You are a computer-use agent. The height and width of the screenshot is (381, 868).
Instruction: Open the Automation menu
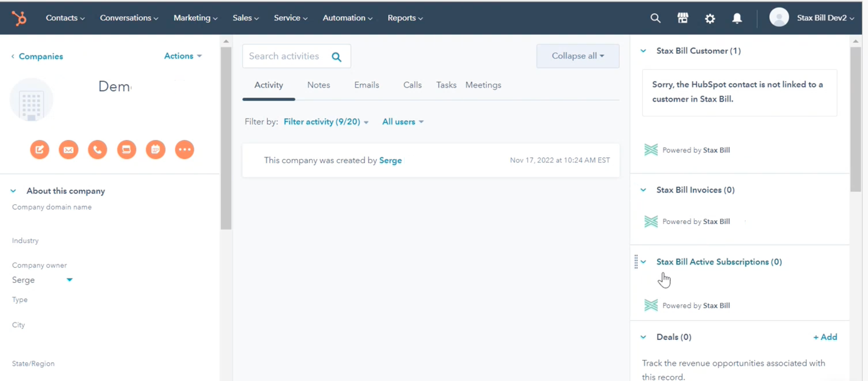point(347,18)
